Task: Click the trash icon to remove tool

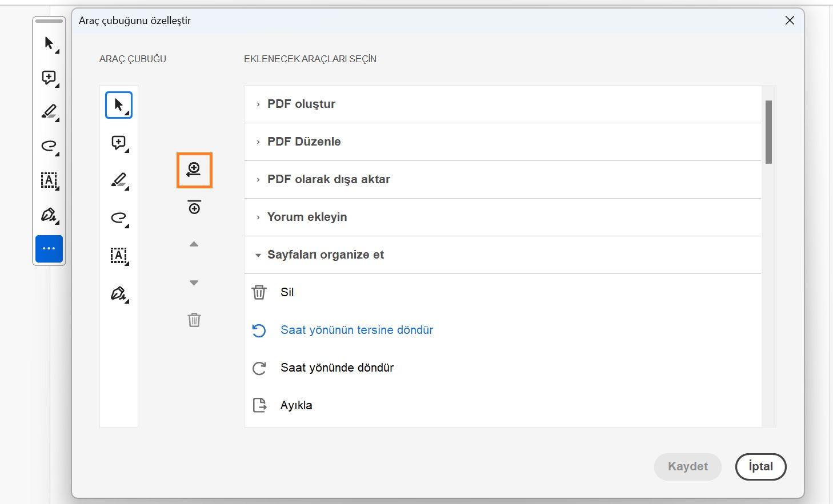Action: 194,320
